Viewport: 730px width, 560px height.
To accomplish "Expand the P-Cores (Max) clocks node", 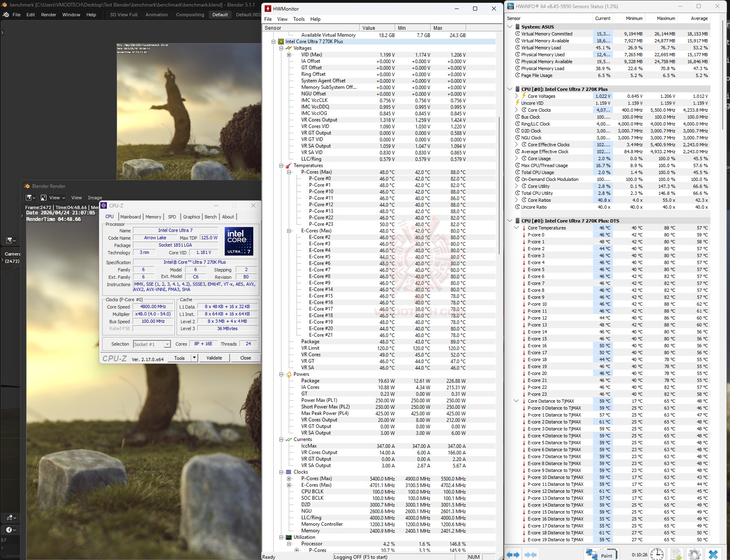I will 289,478.
